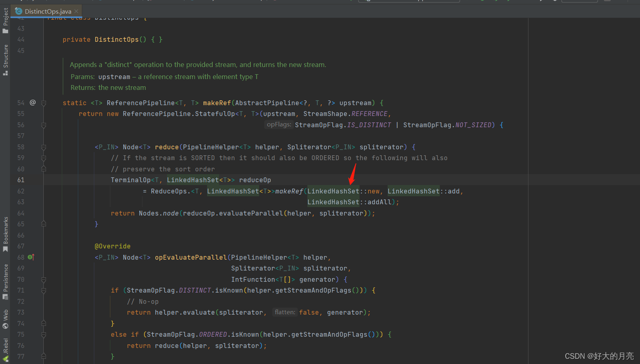Click the fold end marker on line 65
Screen dimensions: 640x364
44,224
